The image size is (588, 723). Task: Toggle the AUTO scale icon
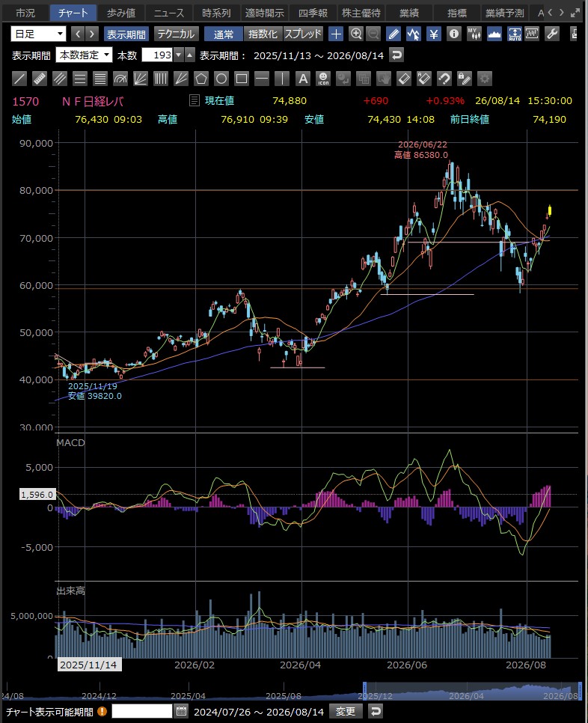click(514, 34)
